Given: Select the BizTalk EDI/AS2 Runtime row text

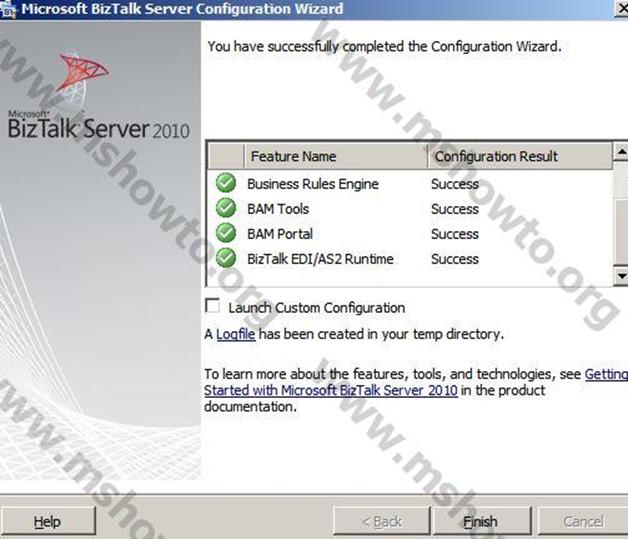Looking at the screenshot, I should (x=320, y=259).
